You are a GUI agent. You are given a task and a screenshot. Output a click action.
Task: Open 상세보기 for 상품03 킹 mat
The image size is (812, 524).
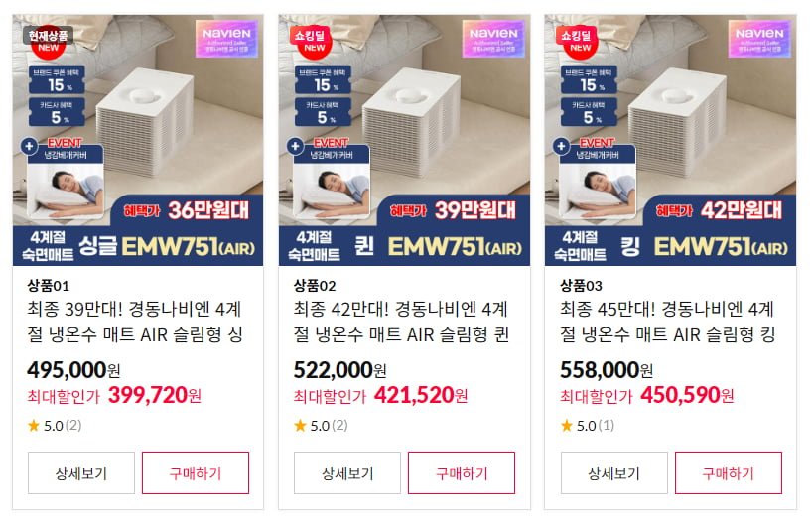[x=614, y=472]
